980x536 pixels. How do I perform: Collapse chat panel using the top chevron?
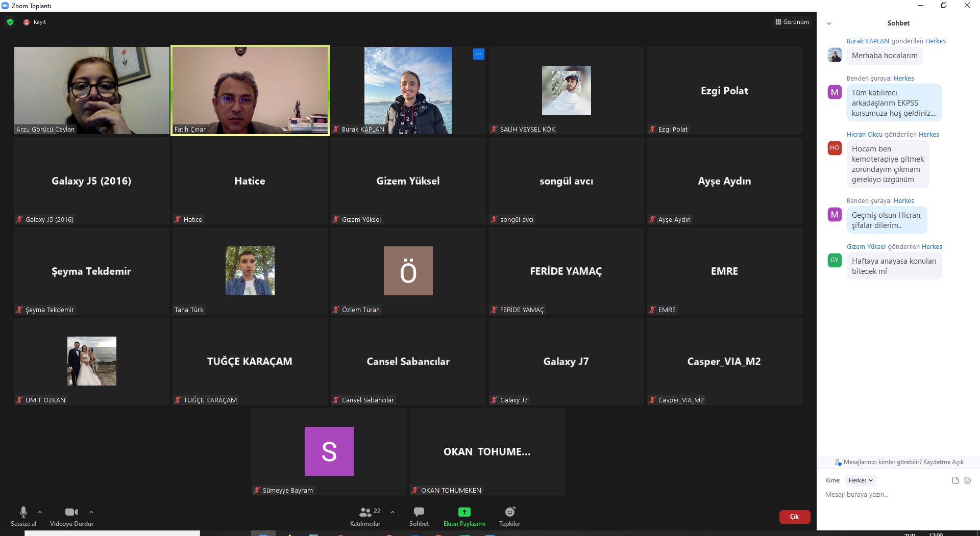pos(829,23)
